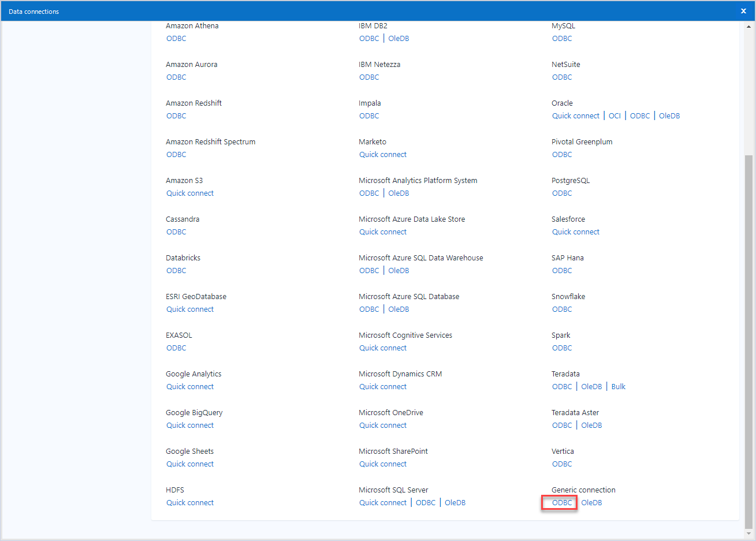Open Quick connect for Amazon S3
The height and width of the screenshot is (541, 756).
point(189,193)
